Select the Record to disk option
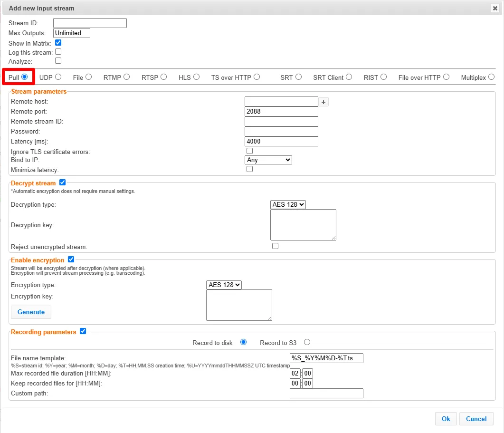This screenshot has width=504, height=433. click(244, 342)
